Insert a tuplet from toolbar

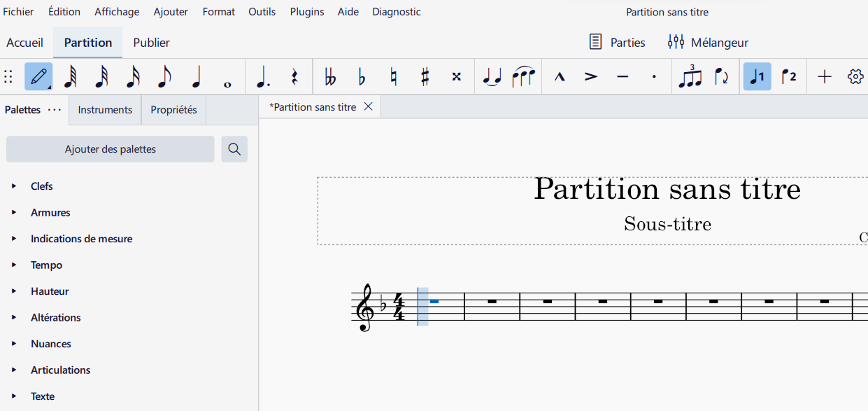pyautogui.click(x=690, y=77)
